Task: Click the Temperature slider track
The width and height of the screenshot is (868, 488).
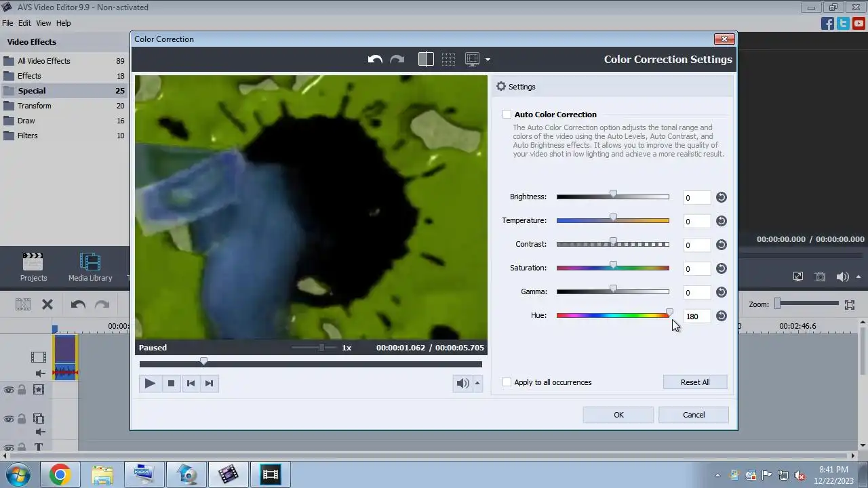Action: (x=612, y=220)
